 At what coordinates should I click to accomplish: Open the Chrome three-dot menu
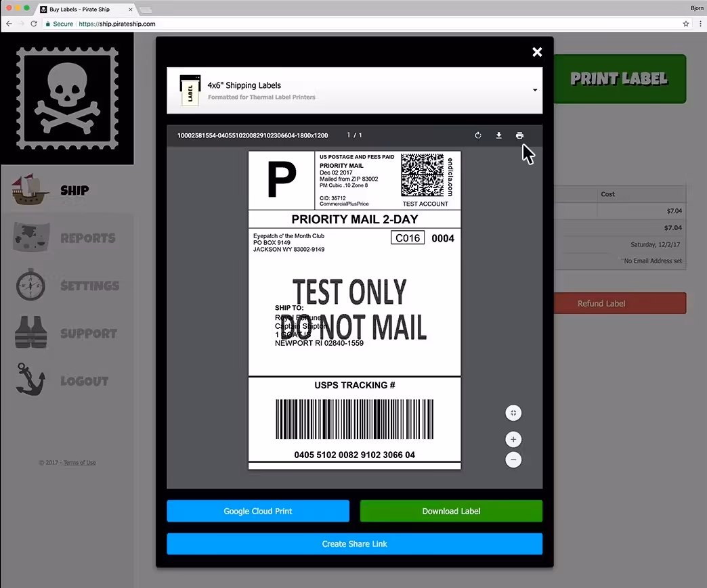coord(700,24)
